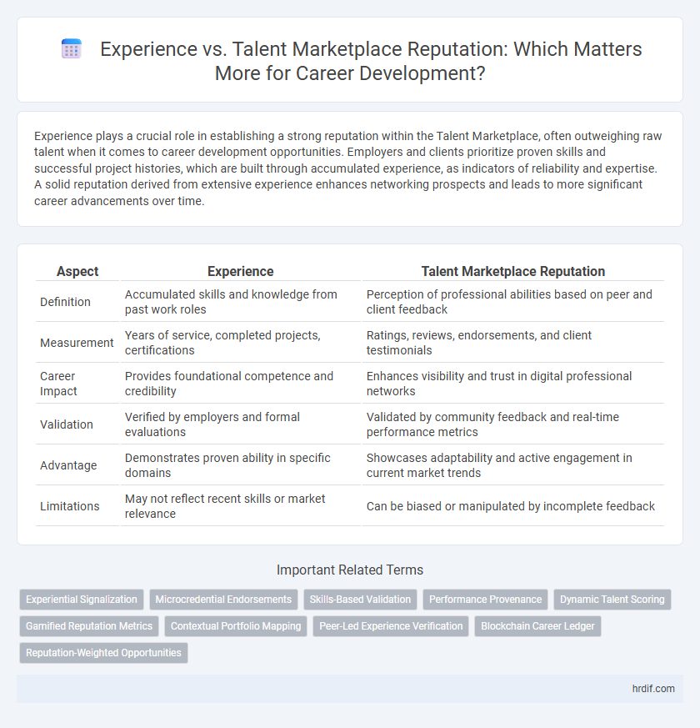Open the Reputation-Weighted Opportunities tag

[103, 653]
